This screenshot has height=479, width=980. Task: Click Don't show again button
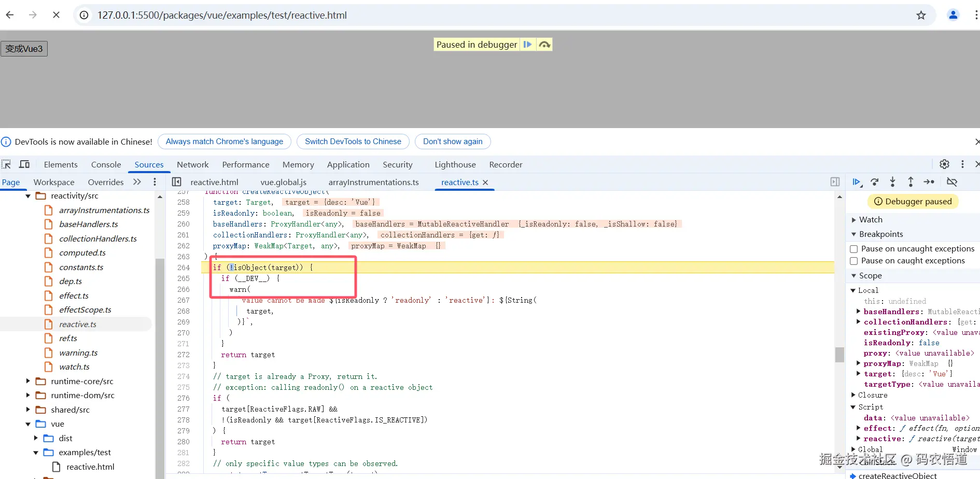coord(453,142)
